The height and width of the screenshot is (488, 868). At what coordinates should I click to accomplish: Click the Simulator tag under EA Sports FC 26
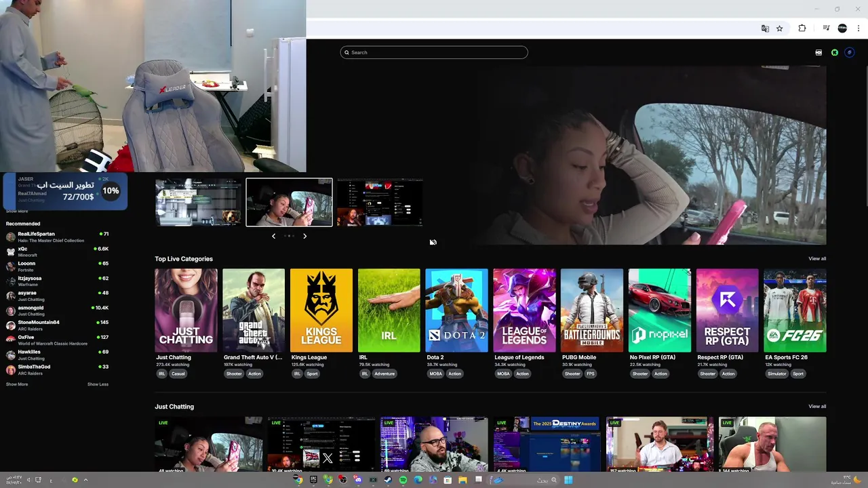coord(777,373)
